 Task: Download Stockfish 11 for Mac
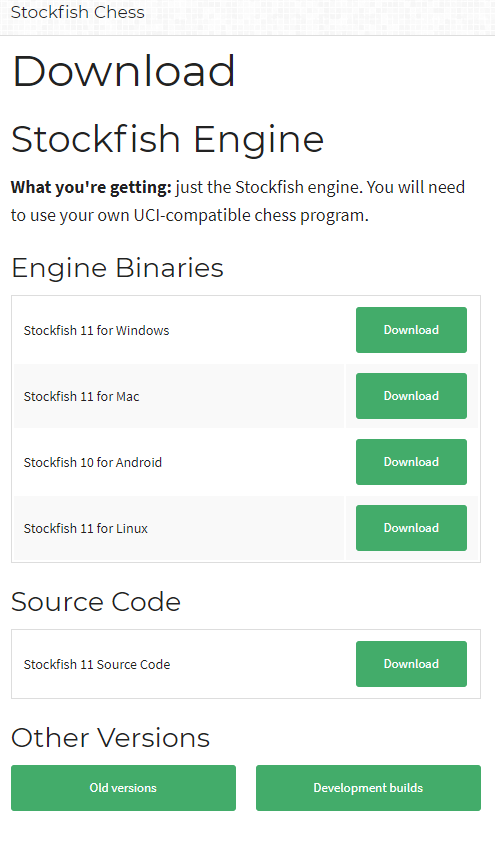[411, 396]
